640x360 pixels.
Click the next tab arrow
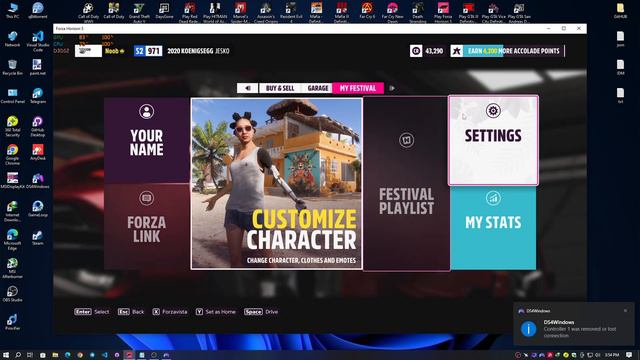click(x=392, y=88)
